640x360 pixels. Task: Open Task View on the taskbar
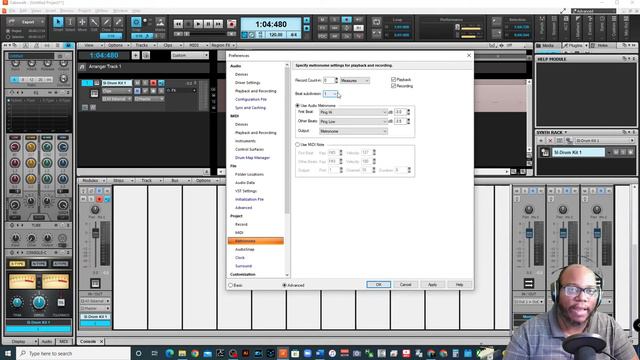coord(154,353)
